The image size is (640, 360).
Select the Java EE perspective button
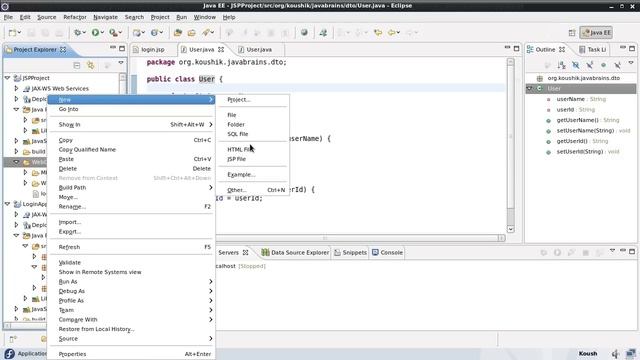[596, 33]
